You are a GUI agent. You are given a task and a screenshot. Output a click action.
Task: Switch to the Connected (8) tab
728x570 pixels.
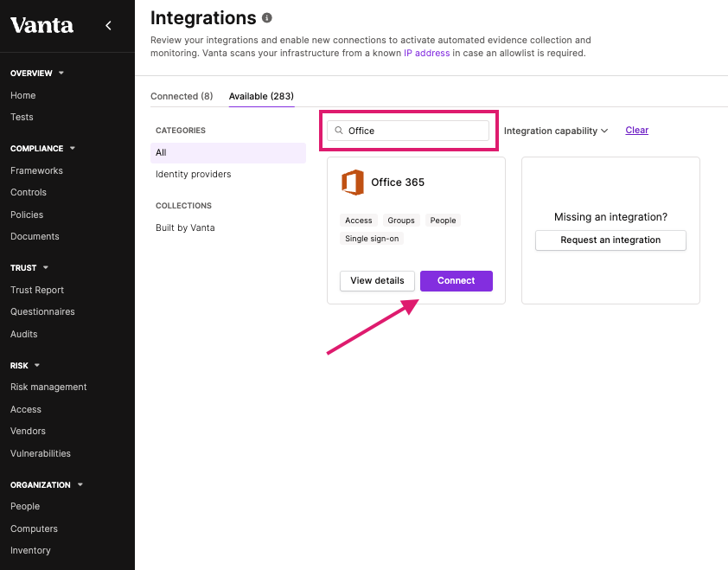click(182, 96)
